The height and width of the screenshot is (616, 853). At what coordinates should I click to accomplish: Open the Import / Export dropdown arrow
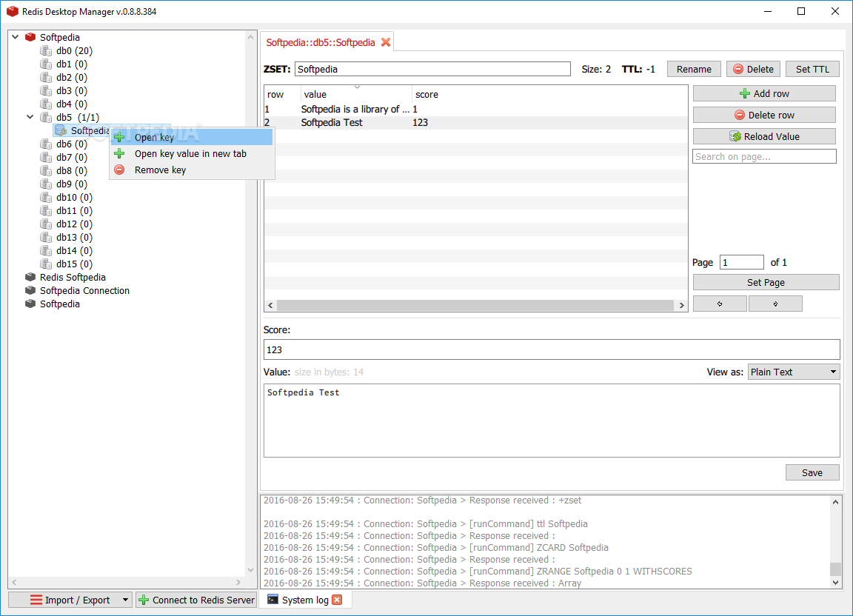pos(125,600)
